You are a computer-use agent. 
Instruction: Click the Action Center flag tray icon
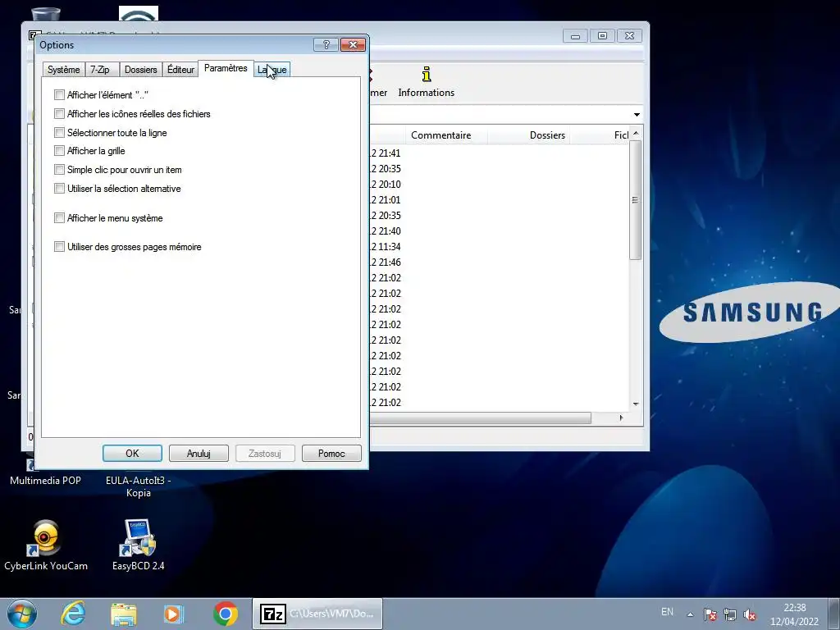[710, 614]
